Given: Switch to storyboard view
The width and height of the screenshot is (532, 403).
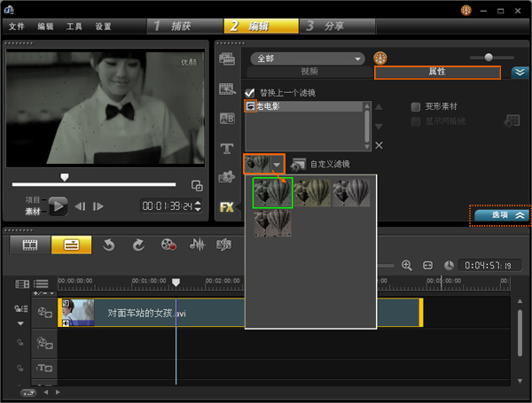Looking at the screenshot, I should (30, 245).
